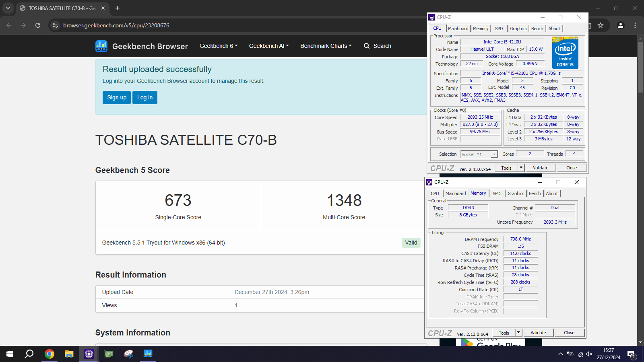This screenshot has width=644, height=362.
Task: Show hidden system tray icons
Action: click(x=560, y=354)
